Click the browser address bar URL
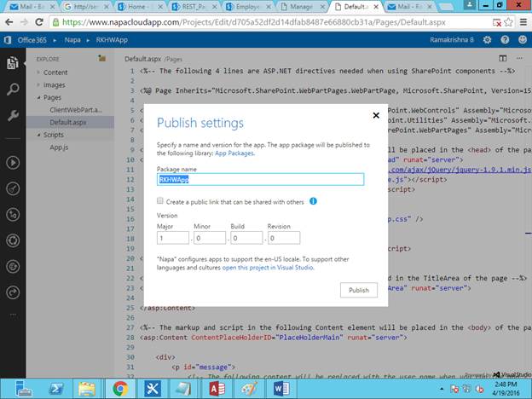 coord(254,22)
